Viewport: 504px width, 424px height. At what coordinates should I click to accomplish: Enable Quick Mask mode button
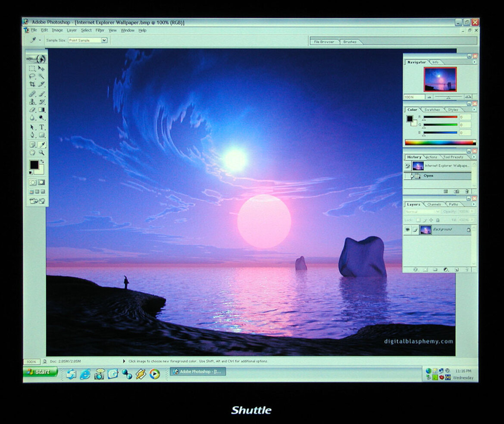(x=41, y=182)
